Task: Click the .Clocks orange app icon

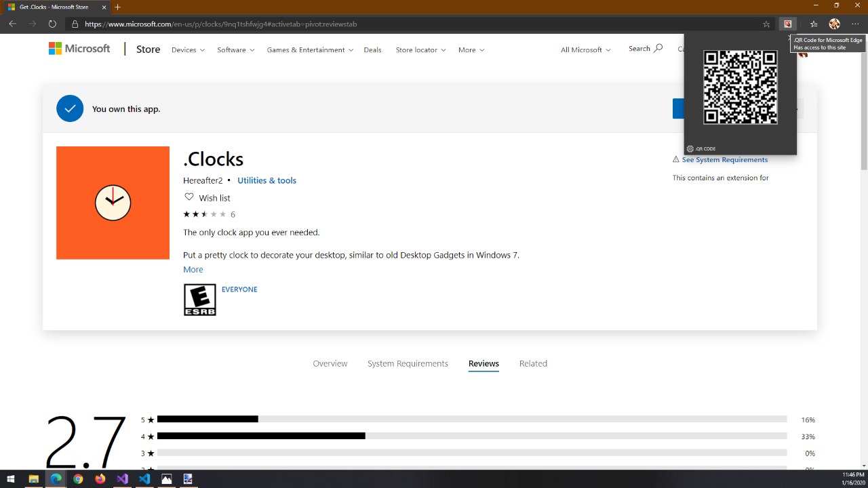Action: point(113,203)
